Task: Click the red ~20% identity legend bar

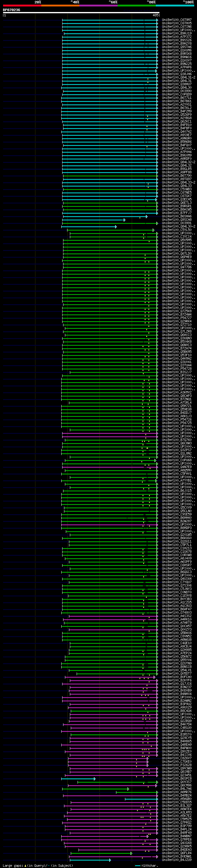Action: coord(22,6)
